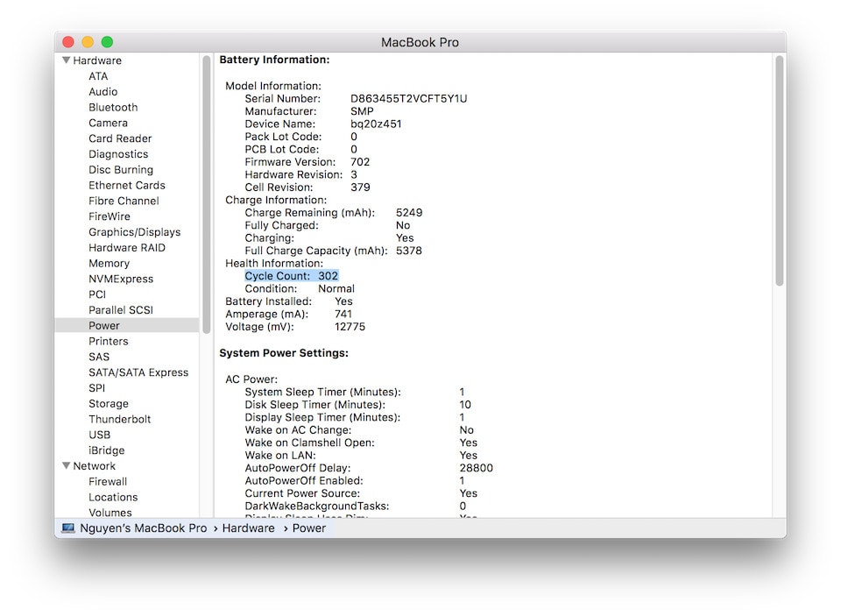Click the sidebar vertical scrollbar
The image size is (841, 616).
[207, 193]
